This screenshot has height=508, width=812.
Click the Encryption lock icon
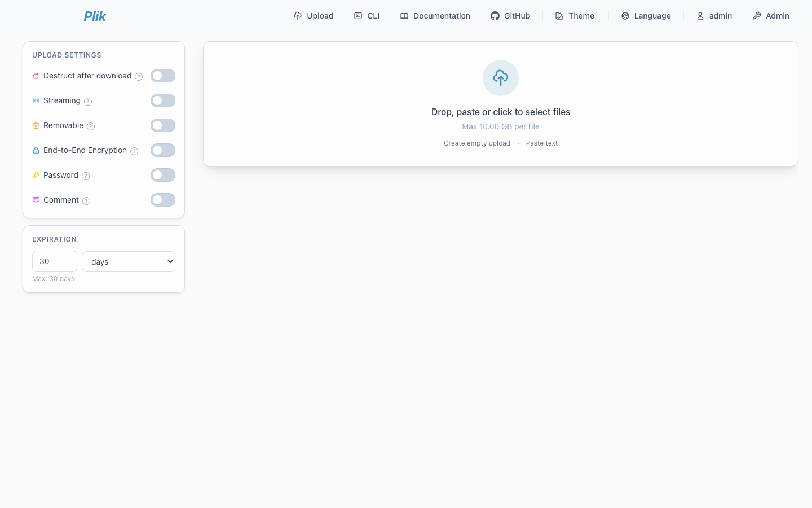(36, 151)
